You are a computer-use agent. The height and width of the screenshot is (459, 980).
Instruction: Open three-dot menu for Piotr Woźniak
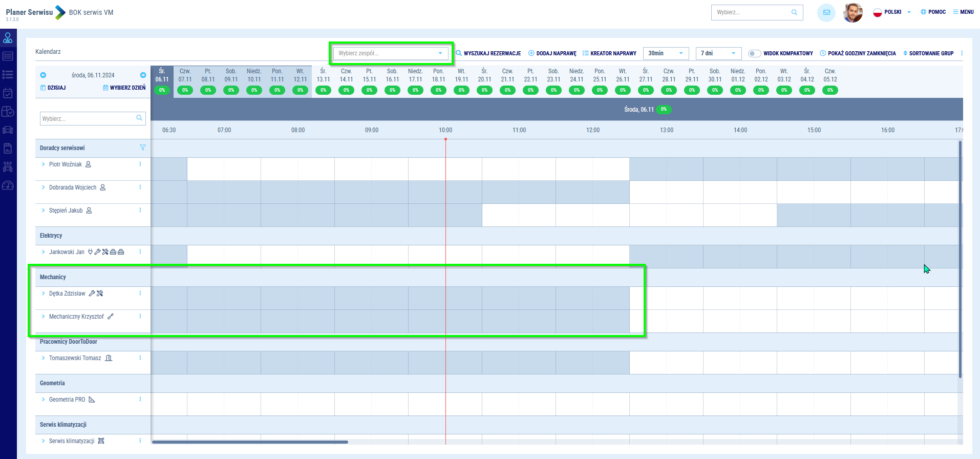click(x=140, y=164)
